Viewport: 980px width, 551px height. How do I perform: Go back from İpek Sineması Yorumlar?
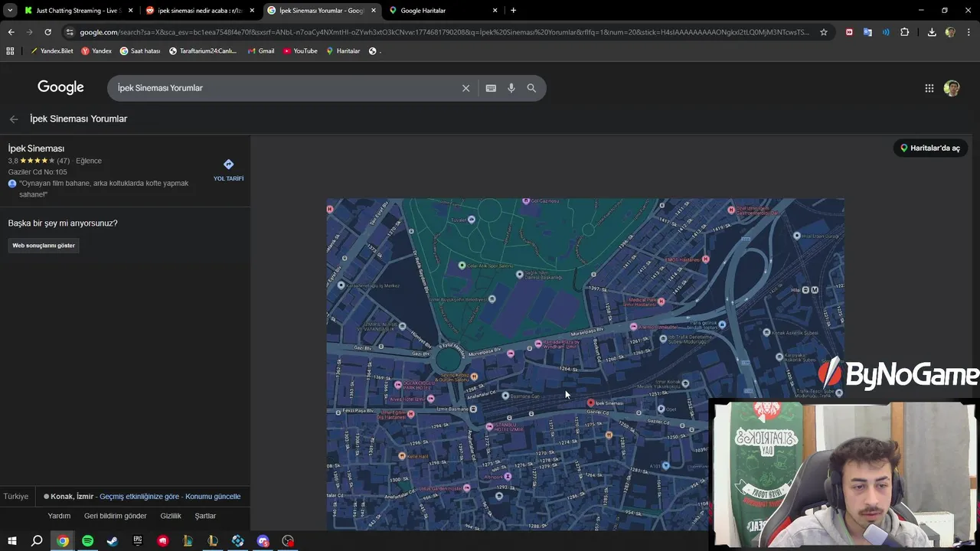click(14, 119)
